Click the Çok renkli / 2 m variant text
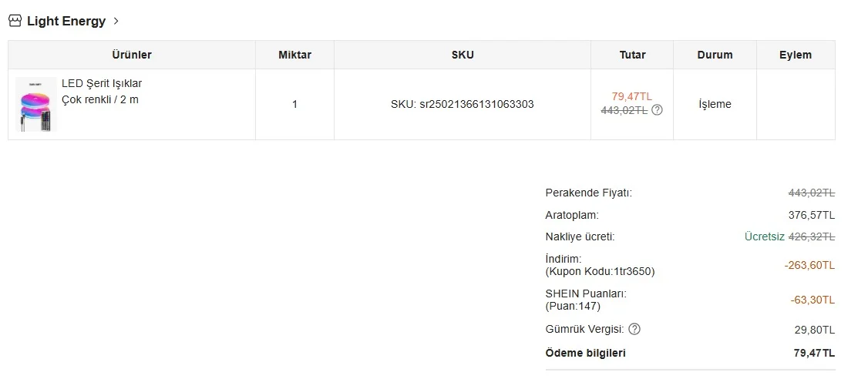The height and width of the screenshot is (379, 868). (100, 99)
